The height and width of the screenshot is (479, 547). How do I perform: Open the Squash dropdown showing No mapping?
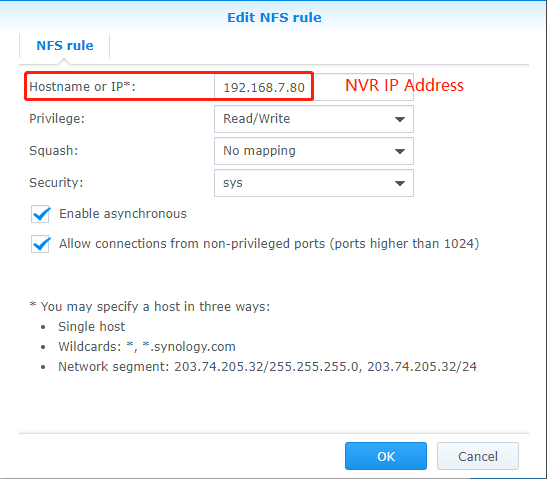point(314,151)
